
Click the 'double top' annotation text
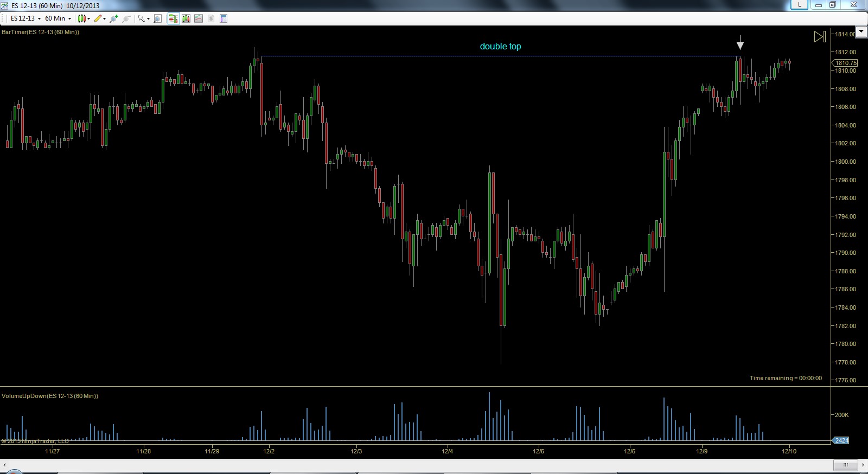pyautogui.click(x=500, y=47)
